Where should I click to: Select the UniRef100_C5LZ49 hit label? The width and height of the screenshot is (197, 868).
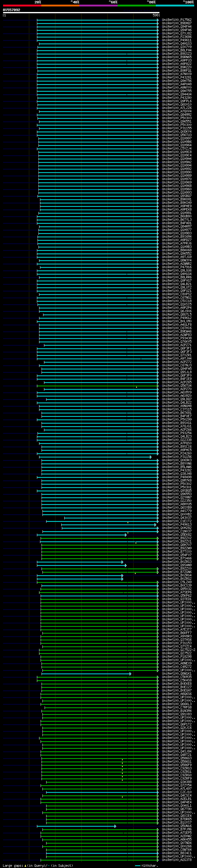(176, 582)
